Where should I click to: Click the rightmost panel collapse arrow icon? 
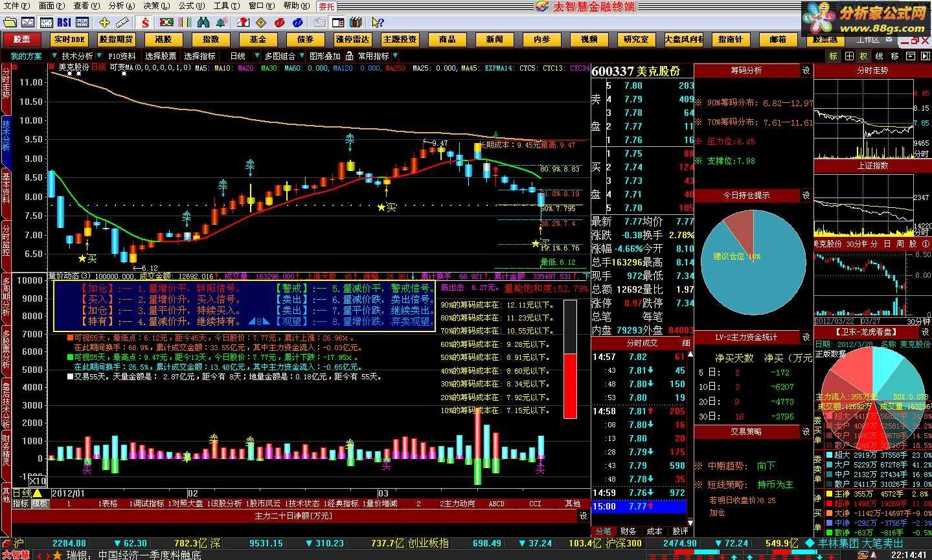click(925, 56)
